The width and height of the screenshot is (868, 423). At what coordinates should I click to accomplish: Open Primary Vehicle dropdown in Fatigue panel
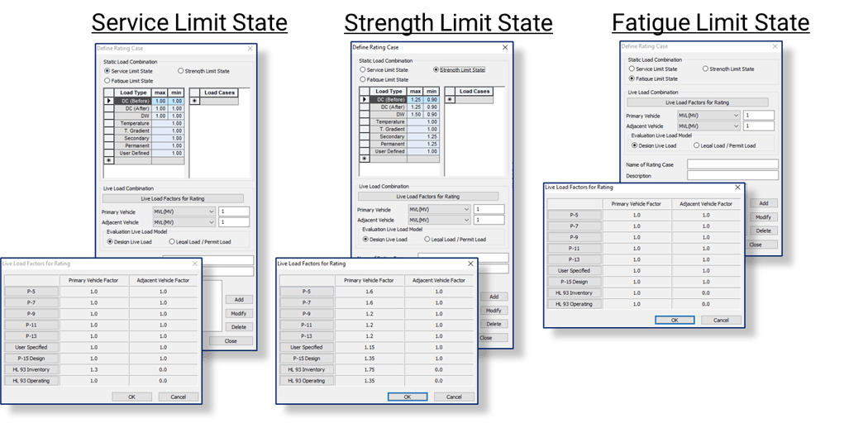click(x=733, y=116)
